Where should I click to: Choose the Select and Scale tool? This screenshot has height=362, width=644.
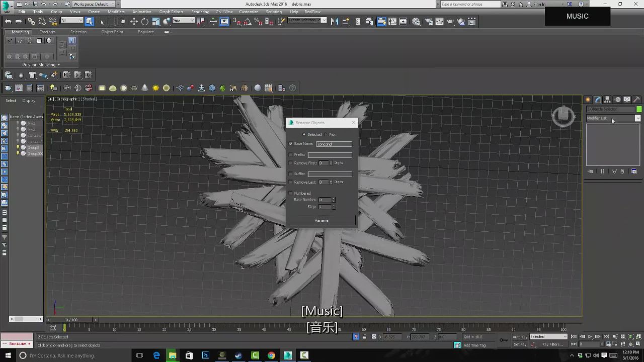pos(156,21)
